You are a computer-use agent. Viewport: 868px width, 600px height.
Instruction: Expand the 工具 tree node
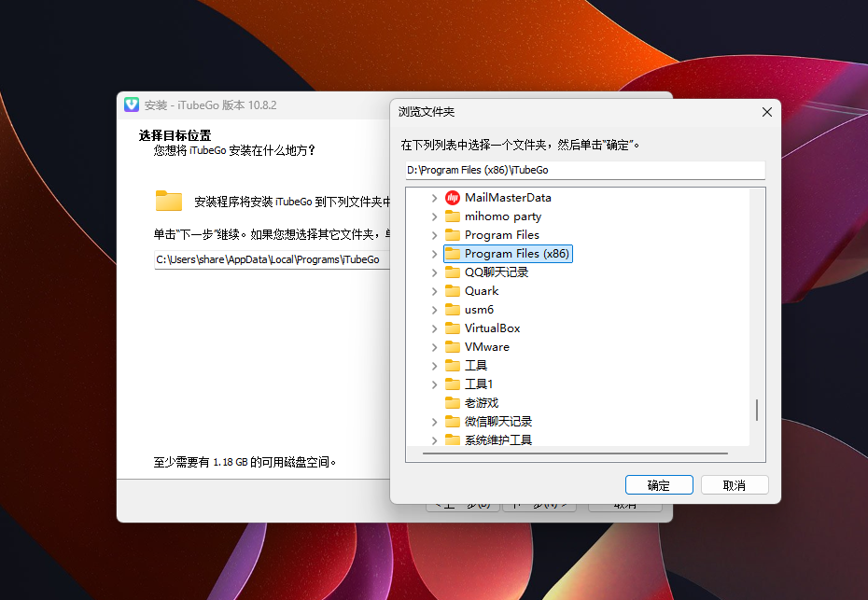[x=435, y=366]
